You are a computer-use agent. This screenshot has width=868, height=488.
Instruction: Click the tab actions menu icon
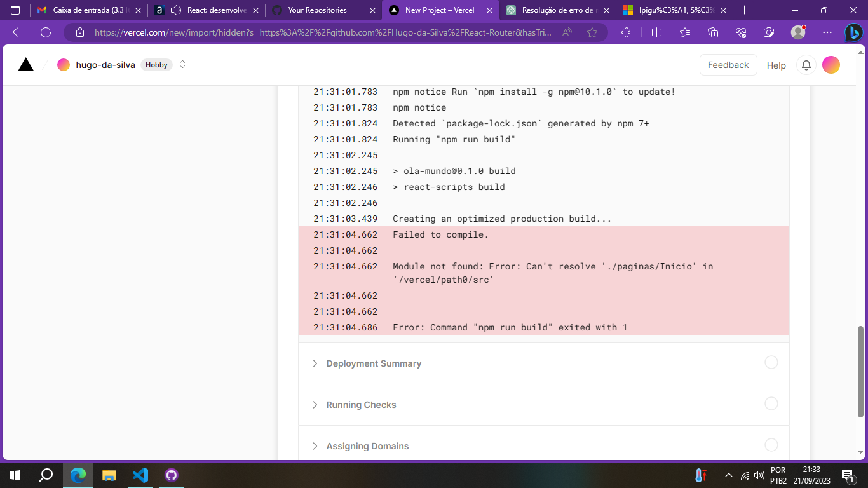tap(15, 10)
